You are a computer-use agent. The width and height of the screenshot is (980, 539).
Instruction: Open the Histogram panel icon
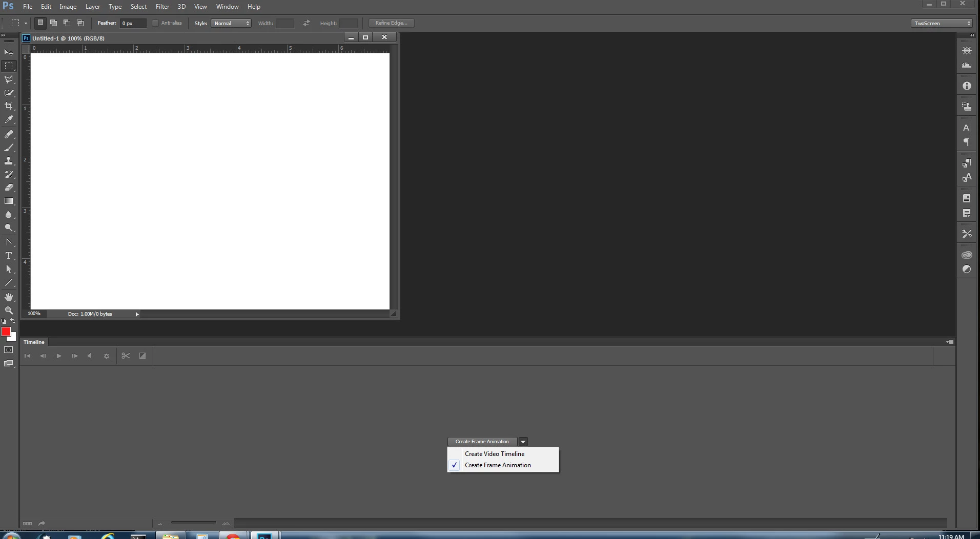click(967, 65)
